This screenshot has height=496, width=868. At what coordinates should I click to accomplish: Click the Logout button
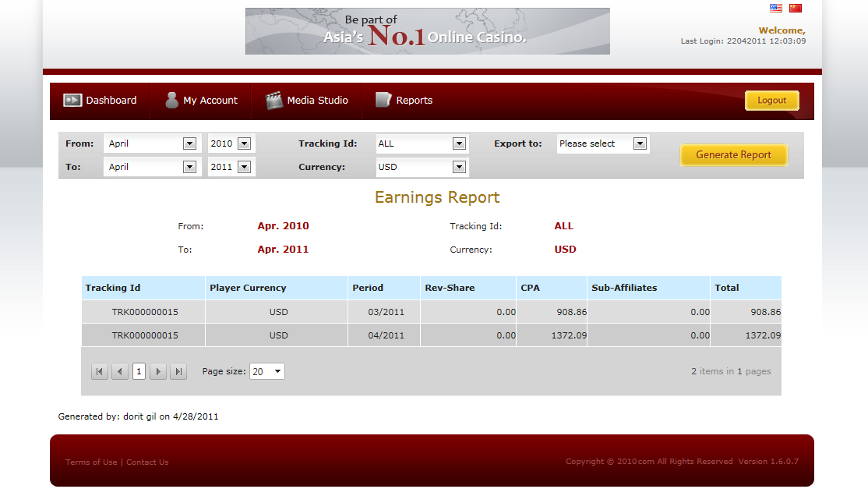(771, 101)
